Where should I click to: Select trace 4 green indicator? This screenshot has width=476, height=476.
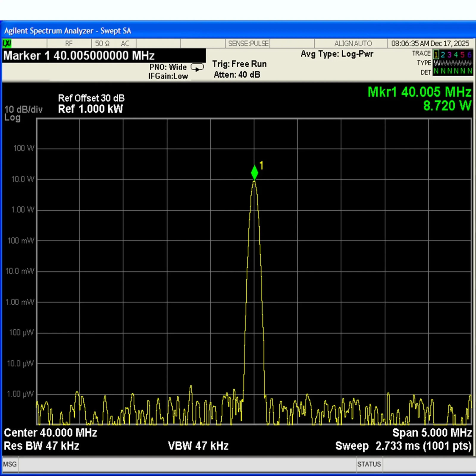[x=456, y=54]
